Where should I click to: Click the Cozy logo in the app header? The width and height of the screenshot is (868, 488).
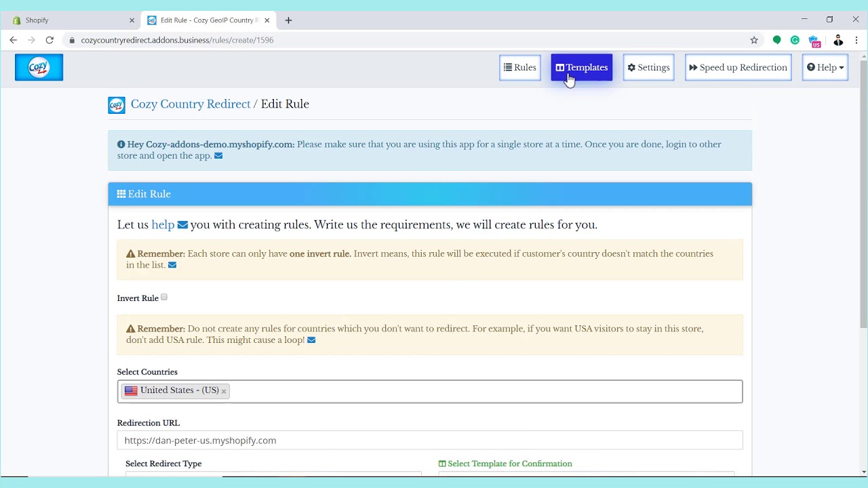pyautogui.click(x=39, y=67)
